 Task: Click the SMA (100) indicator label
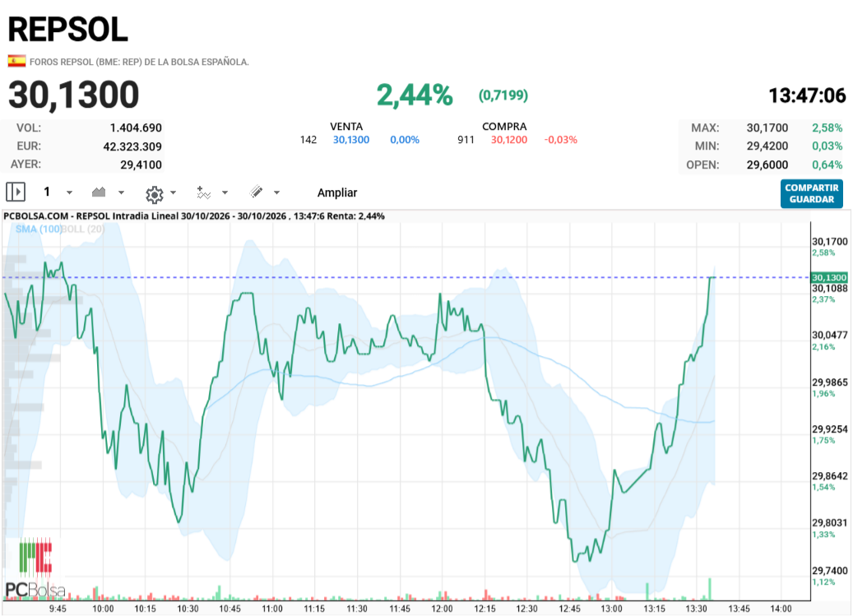[x=39, y=229]
